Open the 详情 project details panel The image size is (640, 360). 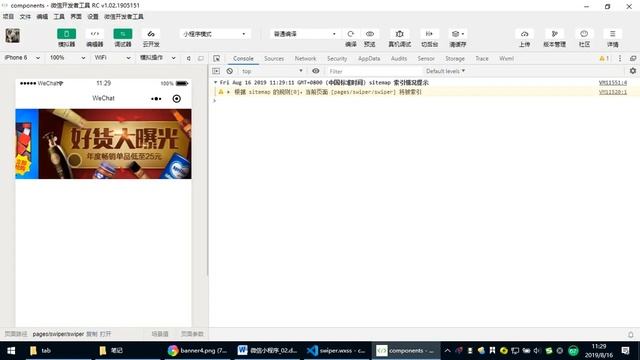pos(613,34)
